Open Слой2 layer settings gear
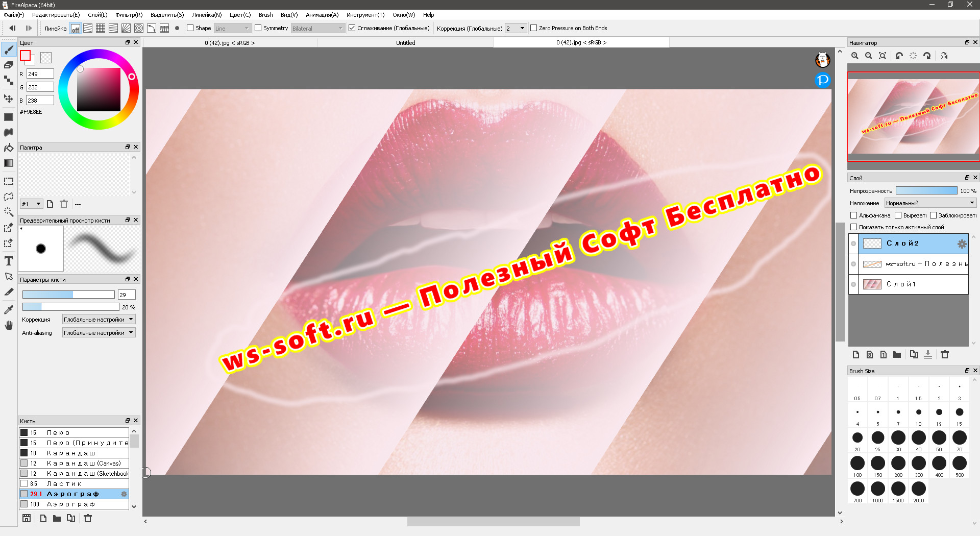Screen dimensions: 980x536 [x=962, y=243]
